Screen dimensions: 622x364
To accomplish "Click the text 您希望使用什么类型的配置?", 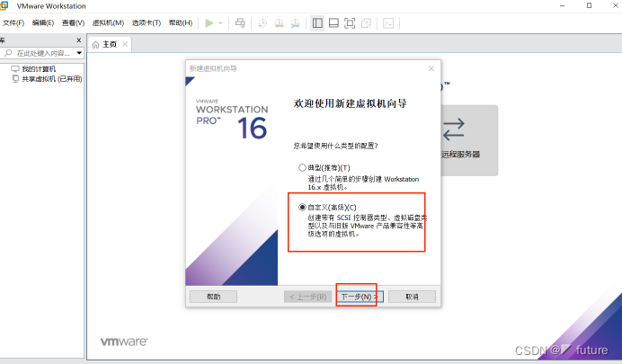I will (335, 146).
